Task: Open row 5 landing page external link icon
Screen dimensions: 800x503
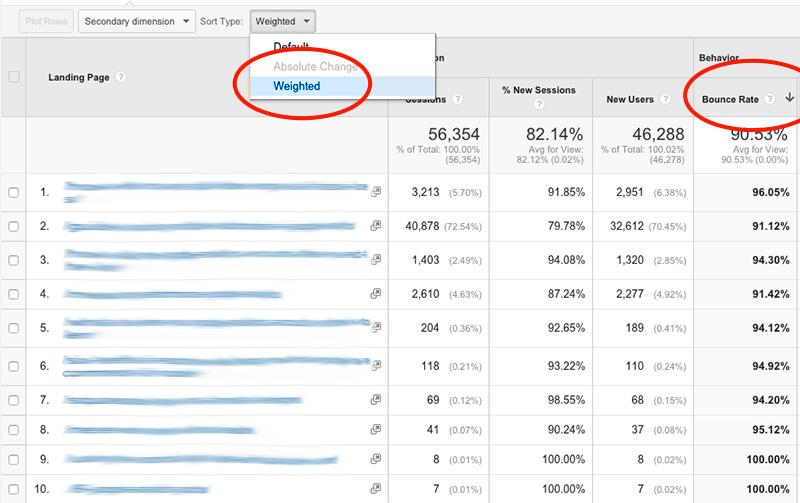Action: 376,327
